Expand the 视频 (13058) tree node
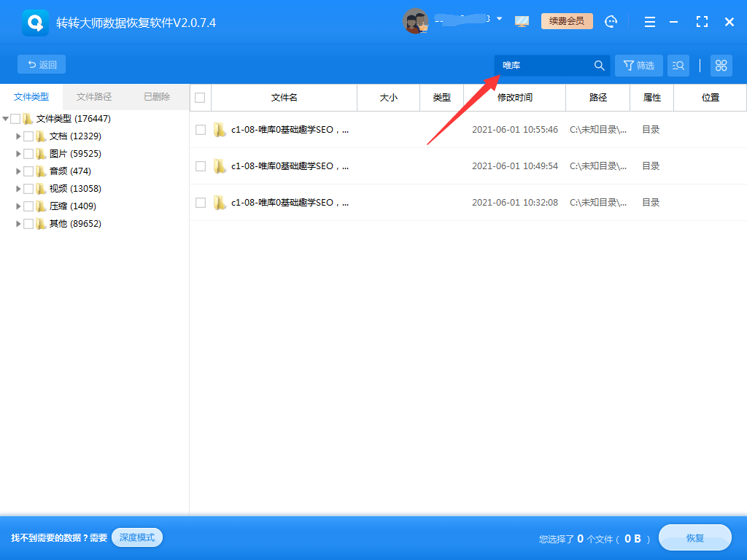 [18, 188]
